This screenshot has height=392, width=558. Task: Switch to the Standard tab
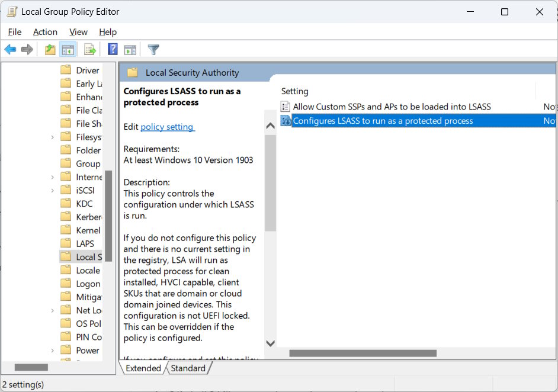pyautogui.click(x=188, y=368)
